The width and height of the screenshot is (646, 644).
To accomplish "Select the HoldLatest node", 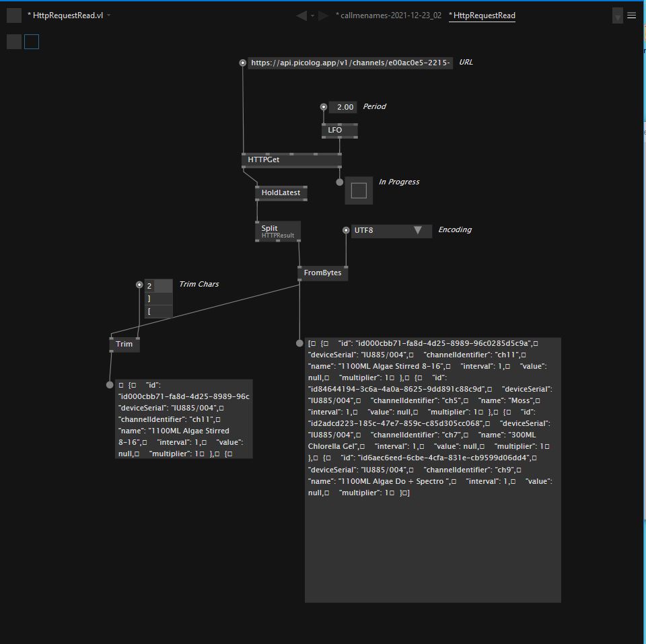I will tap(281, 193).
